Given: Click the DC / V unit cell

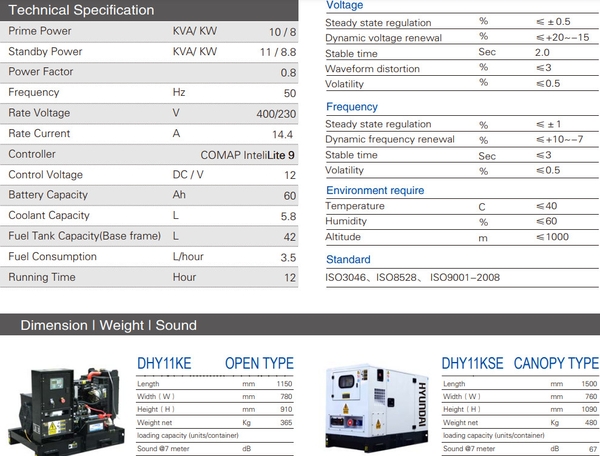Looking at the screenshot, I should 188,175.
